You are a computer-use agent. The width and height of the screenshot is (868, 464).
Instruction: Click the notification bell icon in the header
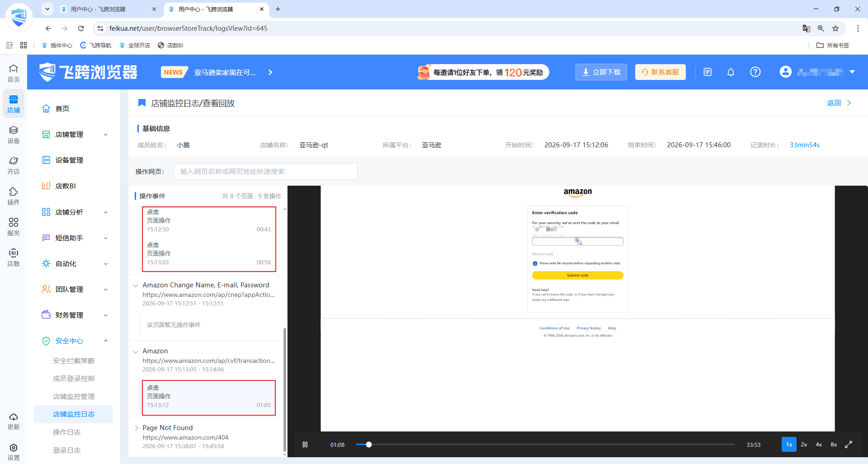731,72
